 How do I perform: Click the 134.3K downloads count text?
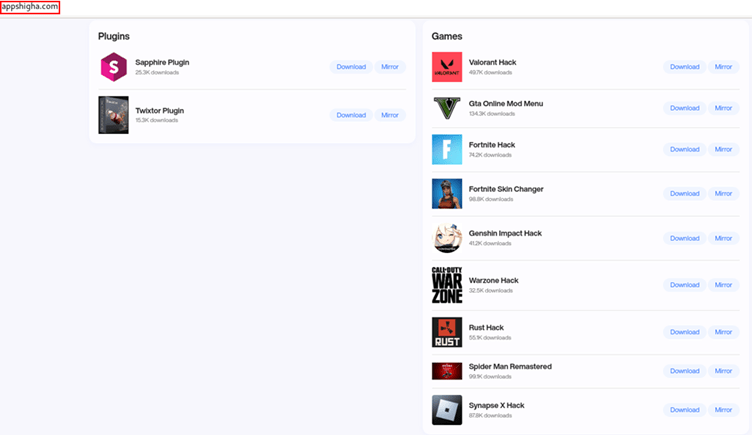pos(492,114)
